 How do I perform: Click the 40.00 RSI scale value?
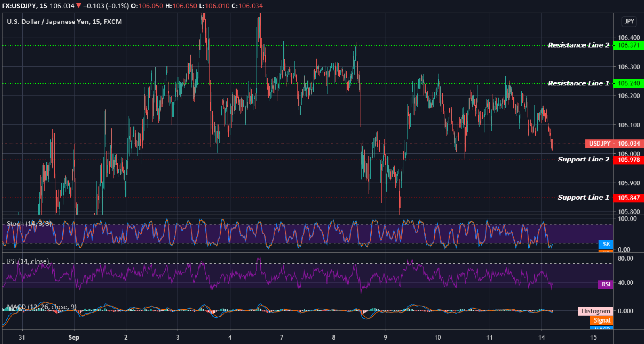tap(626, 283)
